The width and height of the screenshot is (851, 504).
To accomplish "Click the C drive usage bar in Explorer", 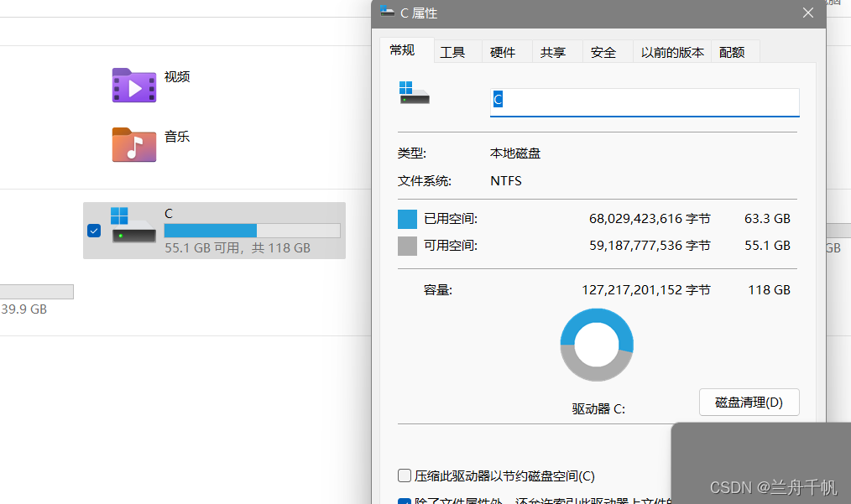I will [253, 231].
